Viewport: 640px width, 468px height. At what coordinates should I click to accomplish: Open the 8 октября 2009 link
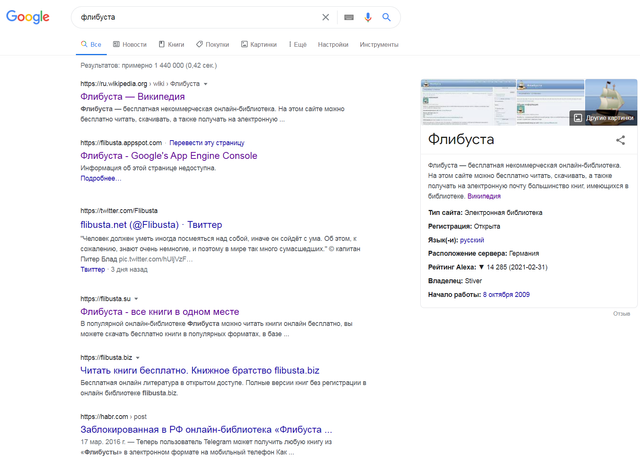tap(509, 294)
